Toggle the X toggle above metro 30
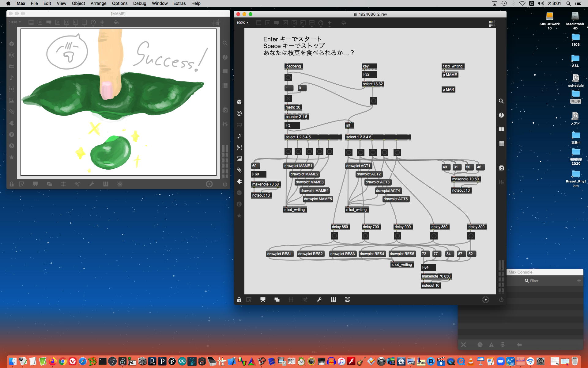The image size is (588, 368). [288, 98]
